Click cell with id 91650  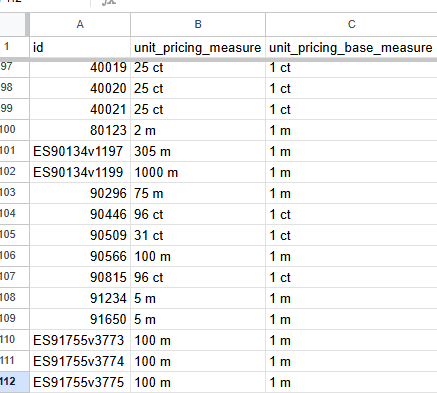(x=80, y=319)
